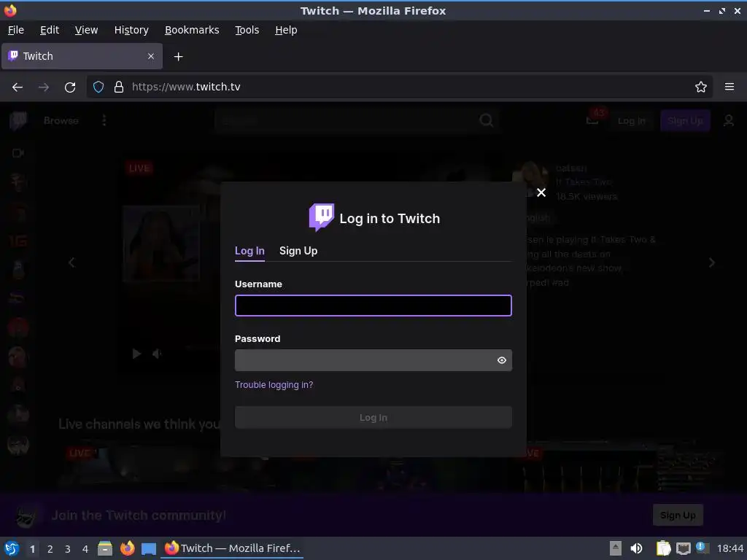Switch to workspace 4
Screen dimensions: 747x560
click(x=85, y=549)
